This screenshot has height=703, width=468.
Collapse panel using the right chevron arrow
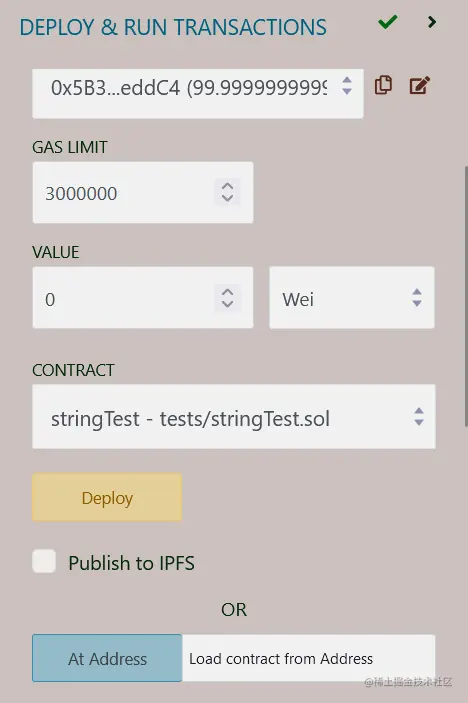point(432,22)
